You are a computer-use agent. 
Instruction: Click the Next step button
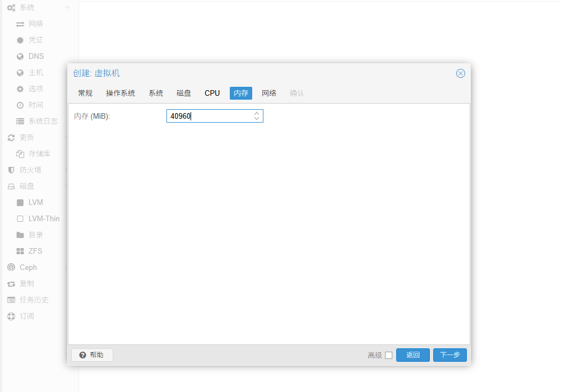(x=449, y=355)
